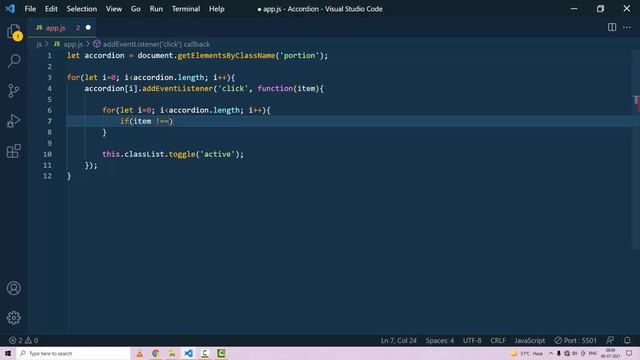The width and height of the screenshot is (640, 360).
Task: Open the Help menu
Action: click(217, 9)
